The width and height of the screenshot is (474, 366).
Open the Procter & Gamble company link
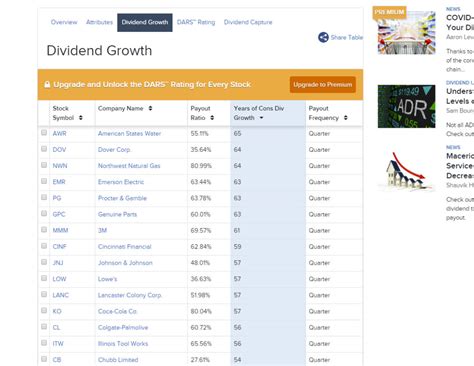(122, 198)
